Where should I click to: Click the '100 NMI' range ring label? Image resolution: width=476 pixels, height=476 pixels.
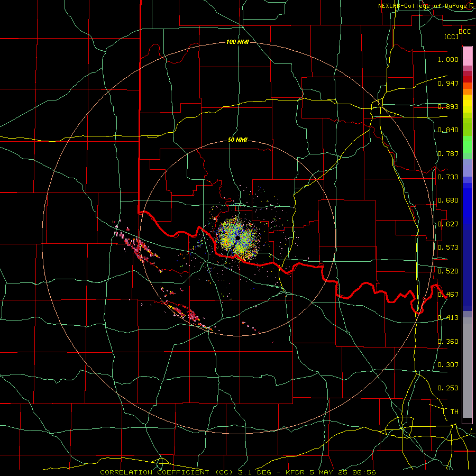point(237,42)
